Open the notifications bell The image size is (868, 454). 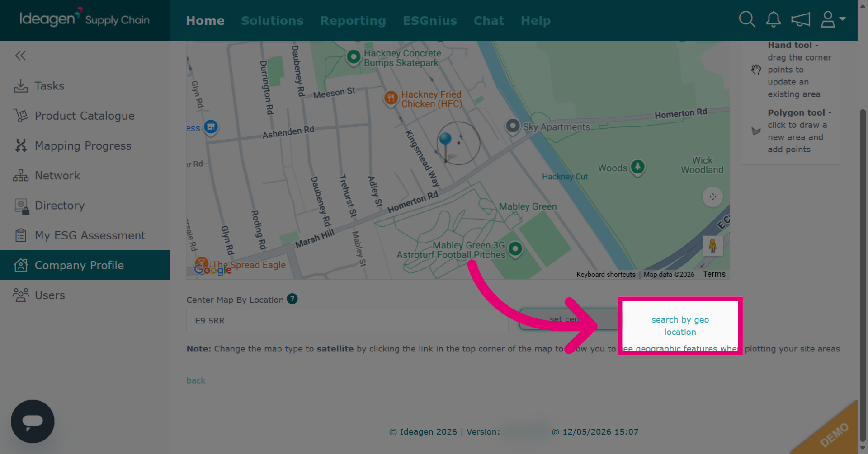coord(773,19)
